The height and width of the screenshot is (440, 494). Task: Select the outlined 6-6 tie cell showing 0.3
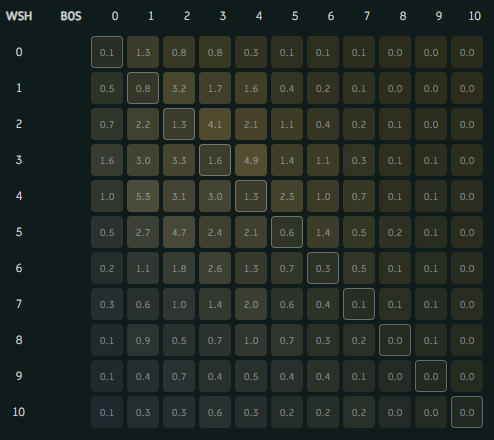(x=323, y=268)
